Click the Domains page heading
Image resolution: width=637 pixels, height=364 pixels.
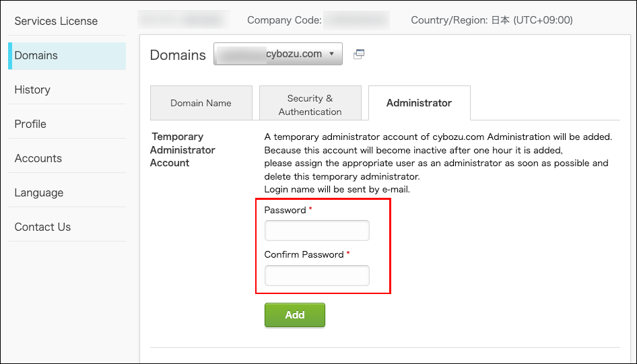pyautogui.click(x=178, y=55)
